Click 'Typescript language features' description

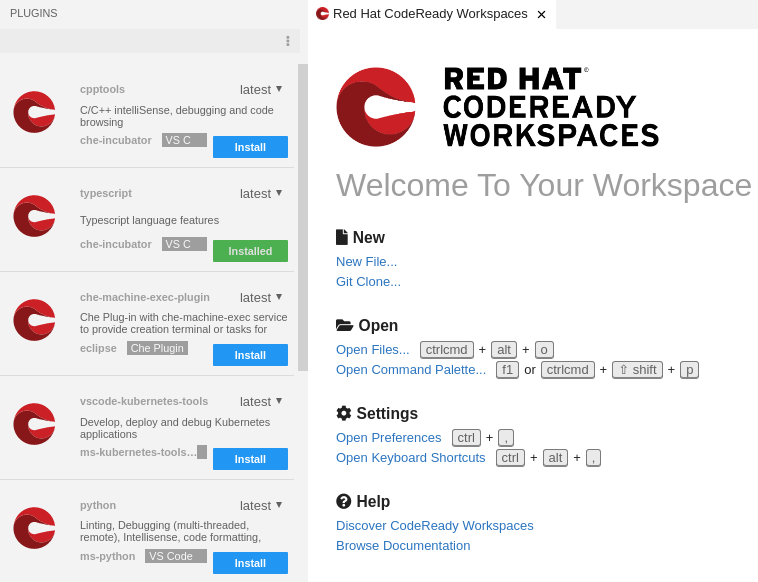click(149, 220)
